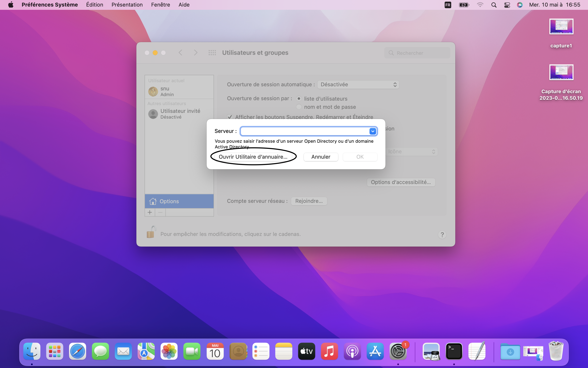Click the help question mark button
The height and width of the screenshot is (368, 588).
442,235
